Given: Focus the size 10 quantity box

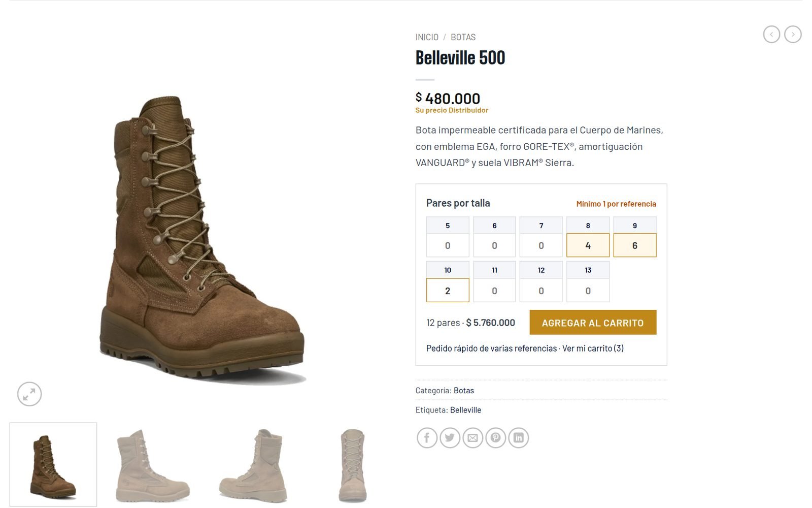Looking at the screenshot, I should point(448,291).
